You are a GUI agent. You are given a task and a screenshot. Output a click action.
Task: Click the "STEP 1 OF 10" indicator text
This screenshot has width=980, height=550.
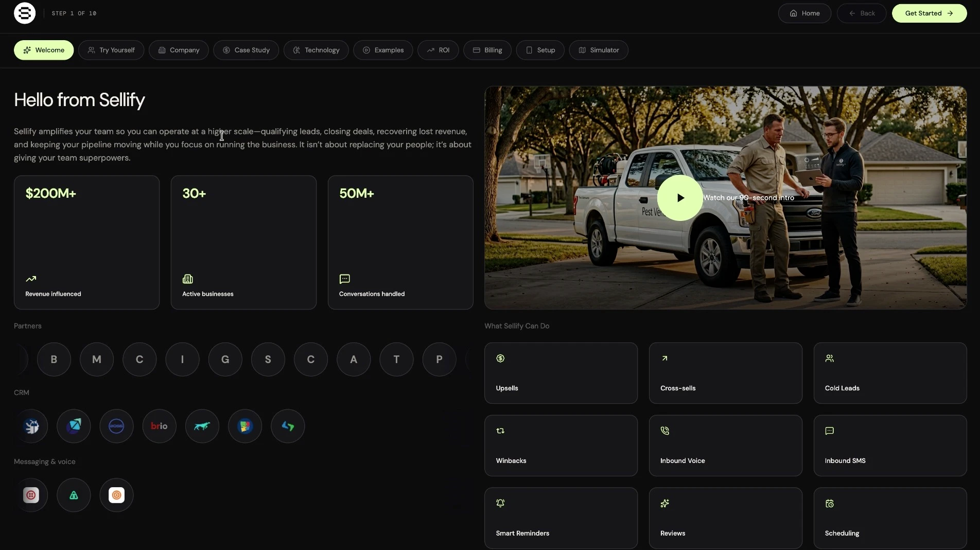(x=74, y=13)
